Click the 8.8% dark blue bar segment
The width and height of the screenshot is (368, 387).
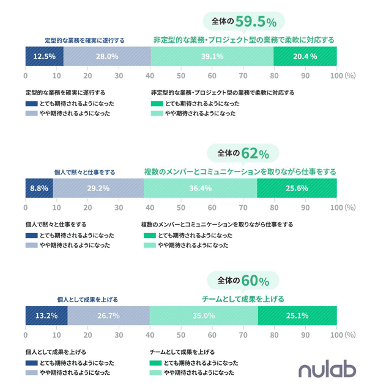point(39,188)
